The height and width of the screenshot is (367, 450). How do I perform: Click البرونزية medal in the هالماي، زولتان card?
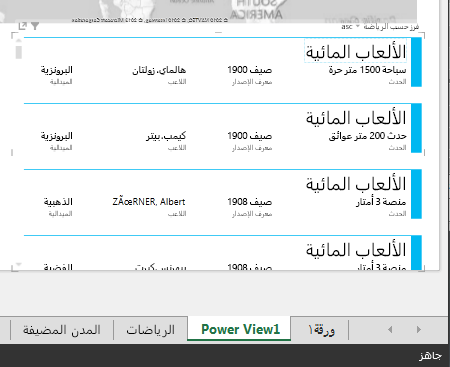[57, 70]
